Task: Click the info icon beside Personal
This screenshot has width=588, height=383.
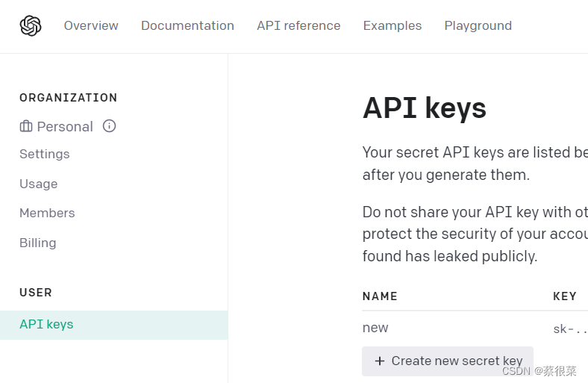Action: tap(110, 126)
